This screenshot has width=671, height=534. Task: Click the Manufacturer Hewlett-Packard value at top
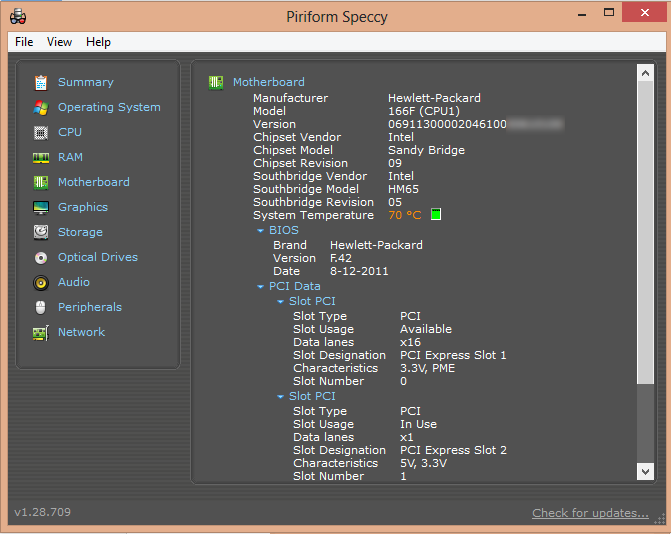coord(434,98)
